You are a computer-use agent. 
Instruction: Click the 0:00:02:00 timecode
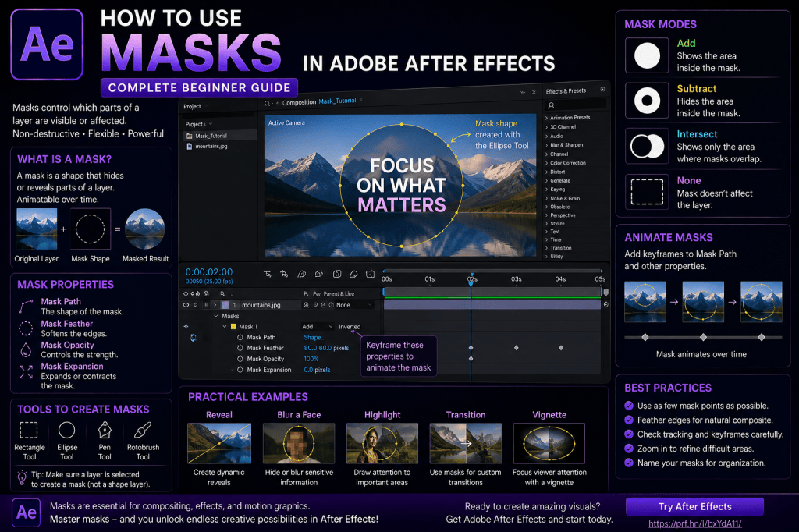(x=208, y=272)
